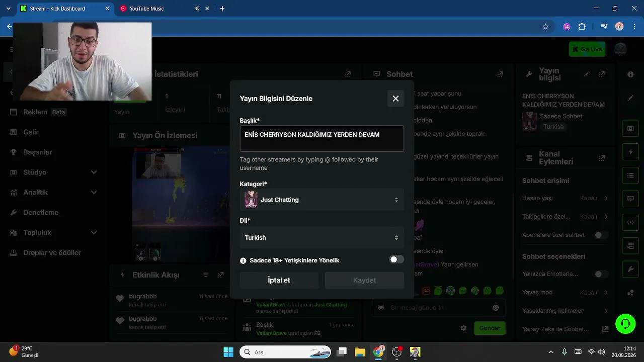Open File Explorer from taskbar
This screenshot has width=644, height=362.
pyautogui.click(x=359, y=352)
